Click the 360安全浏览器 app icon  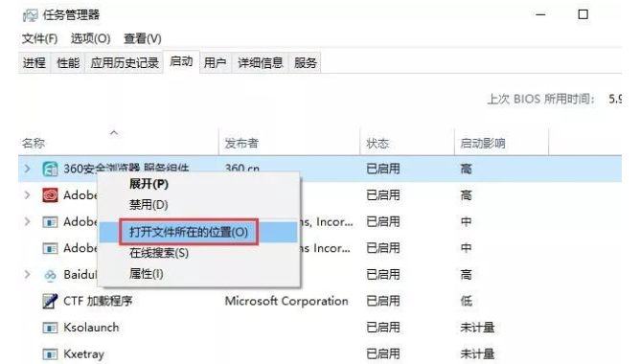coord(50,169)
